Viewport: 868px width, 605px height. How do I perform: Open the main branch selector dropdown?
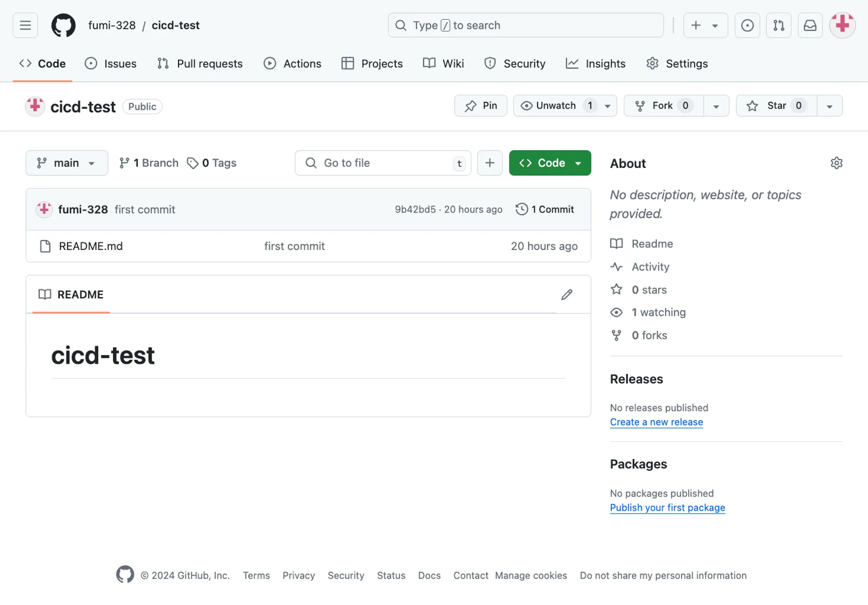coord(66,163)
